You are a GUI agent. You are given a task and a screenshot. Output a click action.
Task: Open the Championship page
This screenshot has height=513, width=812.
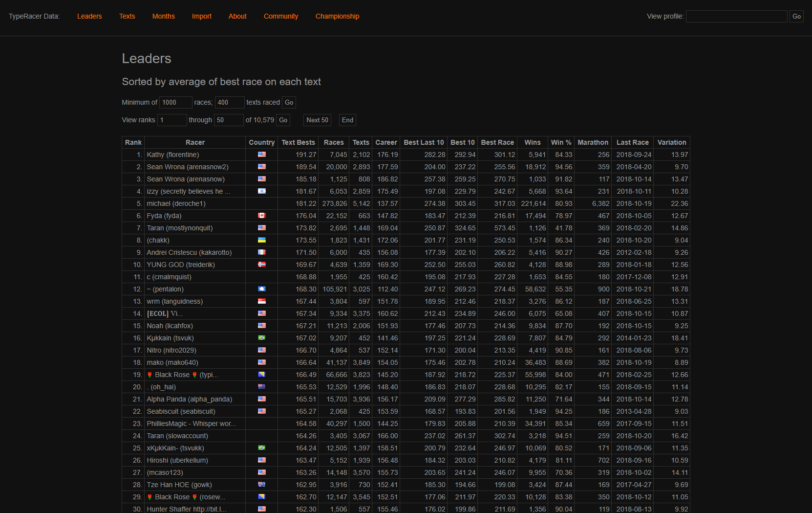[337, 16]
